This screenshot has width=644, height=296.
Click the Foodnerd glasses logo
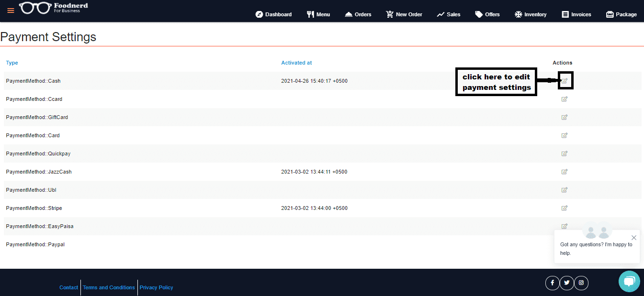35,8
